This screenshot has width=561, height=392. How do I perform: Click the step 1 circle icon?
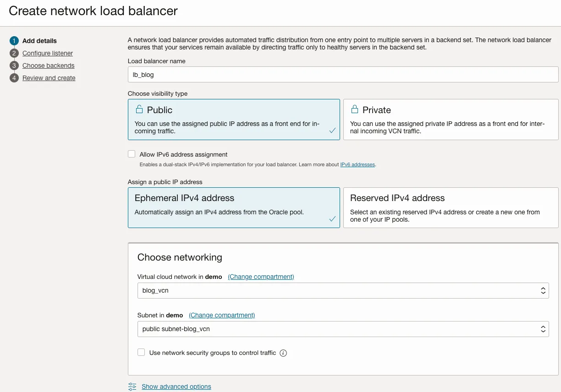(14, 41)
